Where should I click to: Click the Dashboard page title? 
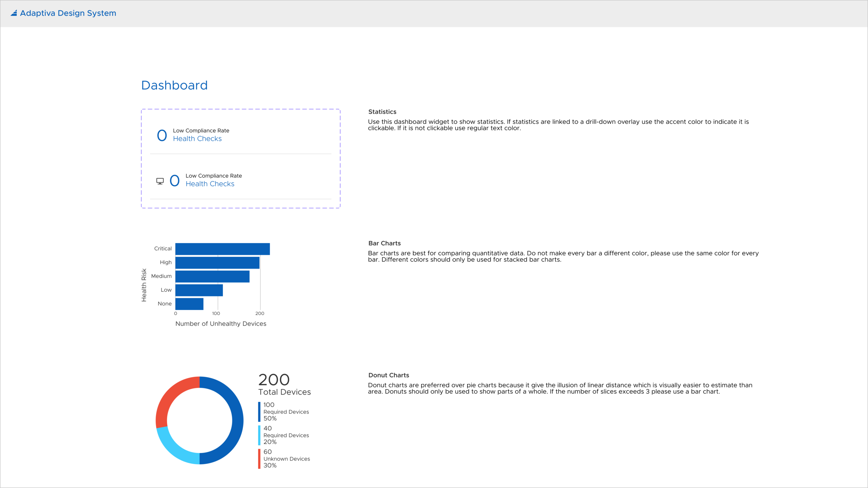click(174, 85)
